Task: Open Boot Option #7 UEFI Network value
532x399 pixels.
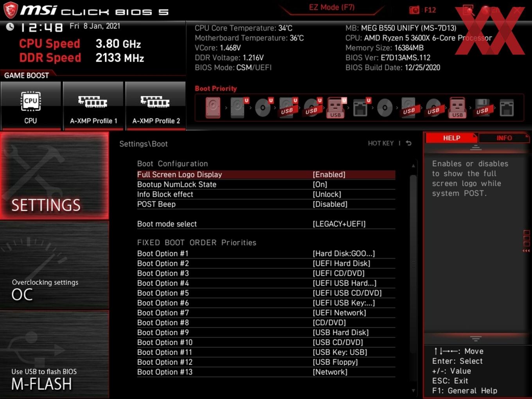Action: pyautogui.click(x=340, y=313)
